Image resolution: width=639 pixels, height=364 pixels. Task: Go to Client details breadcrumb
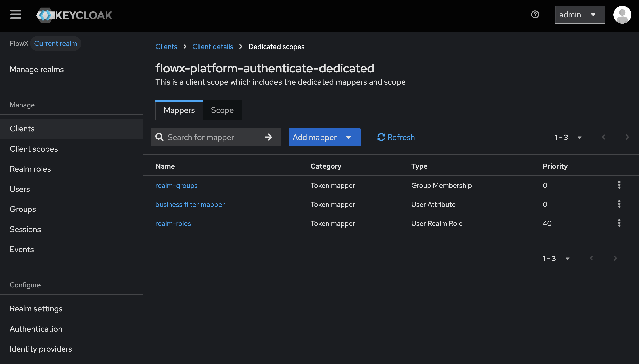pos(213,47)
